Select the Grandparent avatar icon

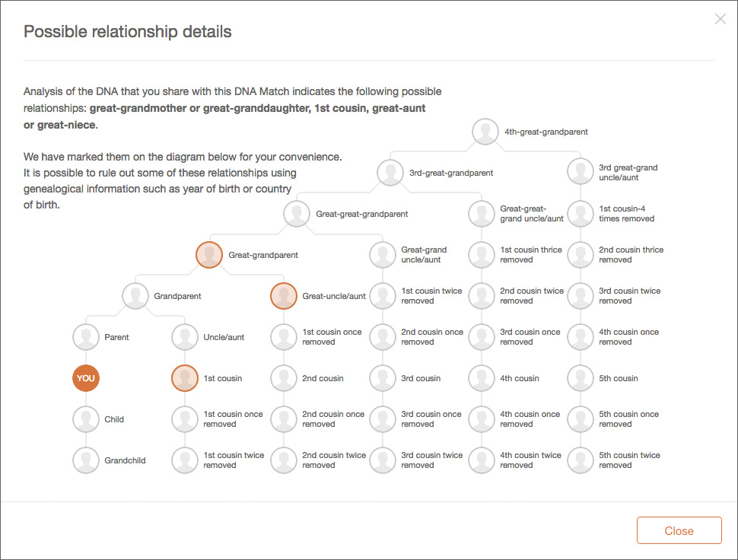tap(135, 296)
